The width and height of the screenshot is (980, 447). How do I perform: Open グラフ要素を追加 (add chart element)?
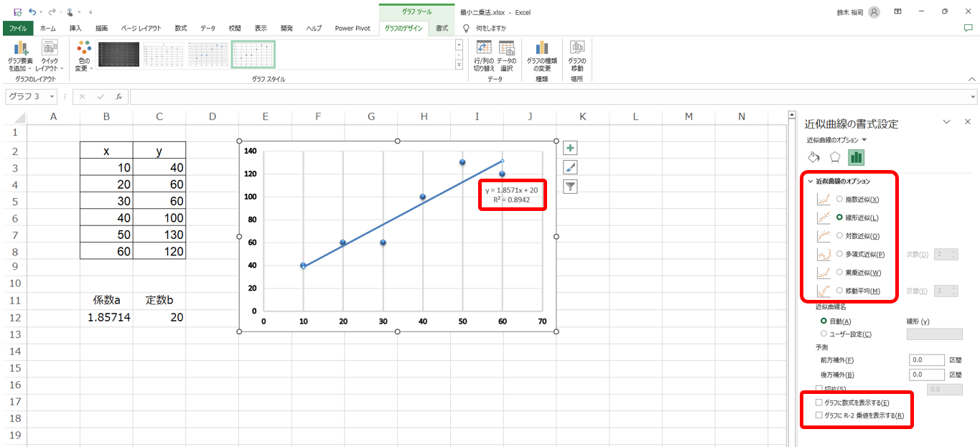(20, 56)
